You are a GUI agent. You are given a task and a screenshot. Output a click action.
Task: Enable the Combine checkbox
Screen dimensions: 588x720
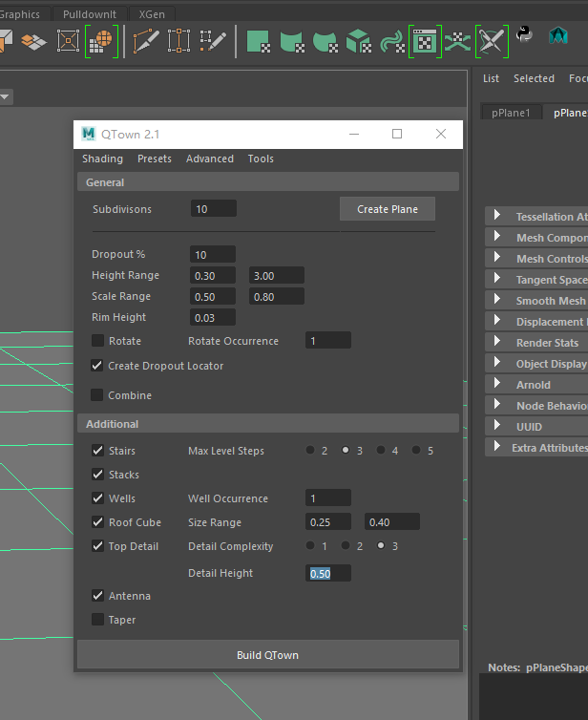point(96,395)
